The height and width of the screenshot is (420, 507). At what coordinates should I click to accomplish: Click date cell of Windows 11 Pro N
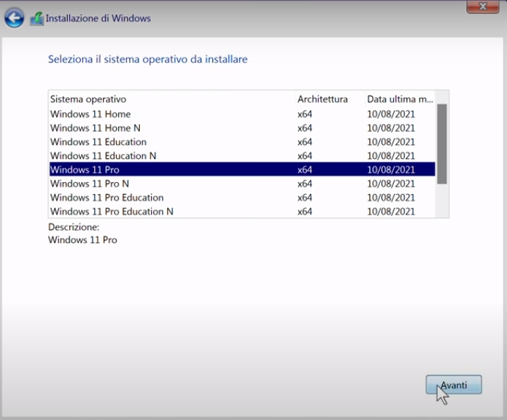coord(391,184)
